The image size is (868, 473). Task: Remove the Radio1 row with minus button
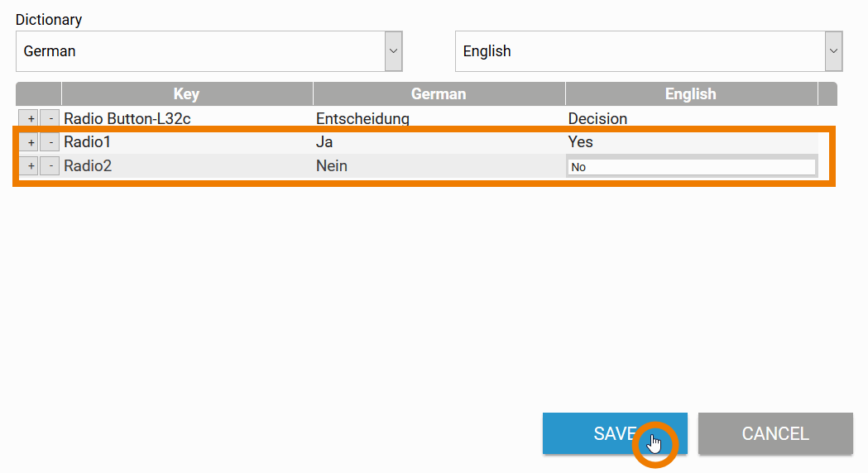click(x=50, y=142)
